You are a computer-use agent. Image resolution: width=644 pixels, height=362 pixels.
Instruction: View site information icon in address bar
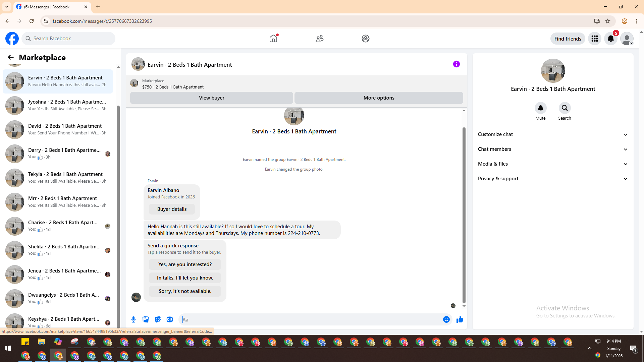[x=46, y=21]
